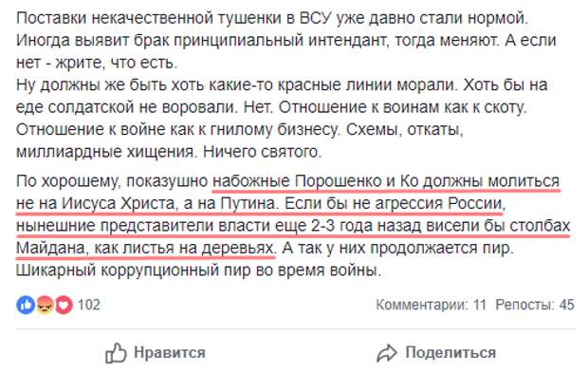The height and width of the screenshot is (373, 588).
Task: Click the blue Like reaction icon
Action: tap(26, 305)
